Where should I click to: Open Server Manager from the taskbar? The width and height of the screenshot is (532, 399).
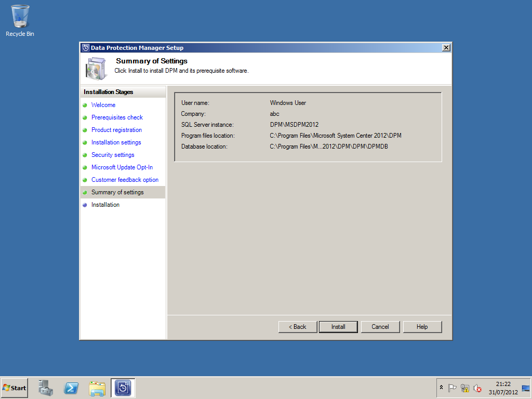coord(46,388)
